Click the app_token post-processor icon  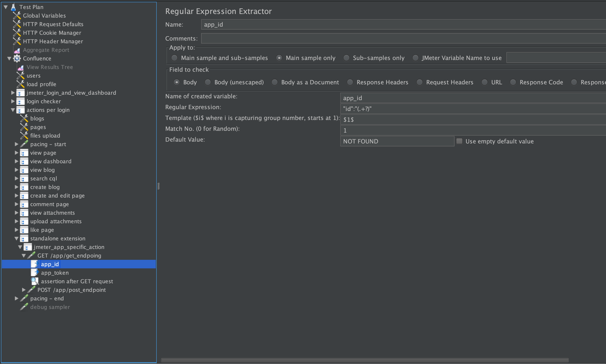[35, 272]
